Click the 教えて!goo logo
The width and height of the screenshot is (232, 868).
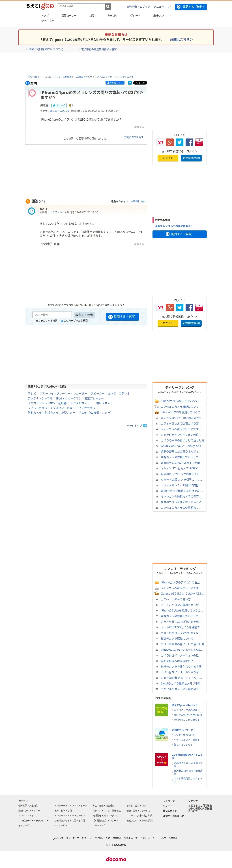[x=40, y=6]
